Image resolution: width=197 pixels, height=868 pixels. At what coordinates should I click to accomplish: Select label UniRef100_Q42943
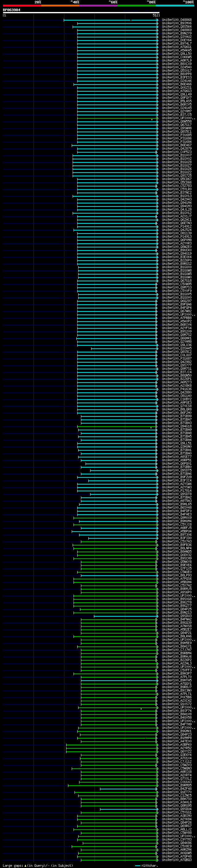click(x=176, y=199)
